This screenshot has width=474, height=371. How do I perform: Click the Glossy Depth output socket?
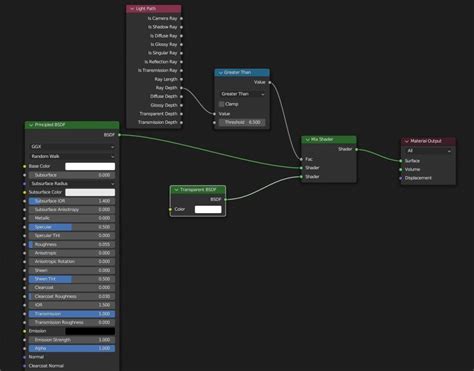[x=181, y=105]
